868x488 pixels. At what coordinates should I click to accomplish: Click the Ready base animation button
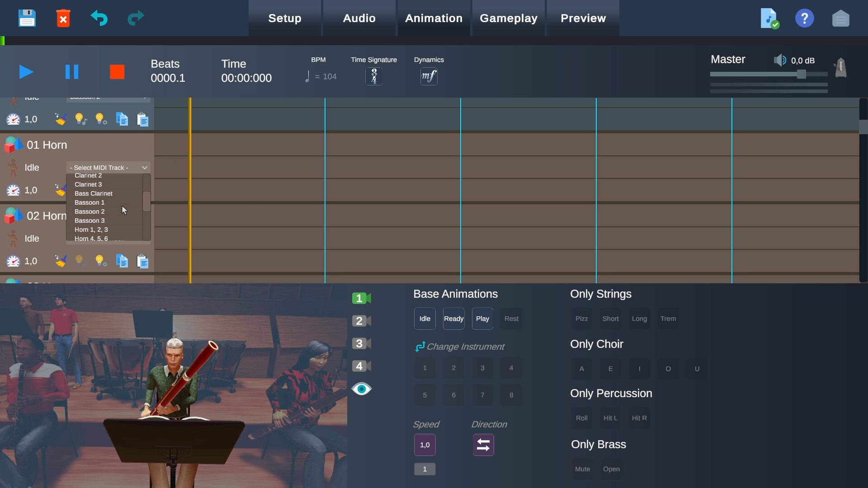pos(453,318)
